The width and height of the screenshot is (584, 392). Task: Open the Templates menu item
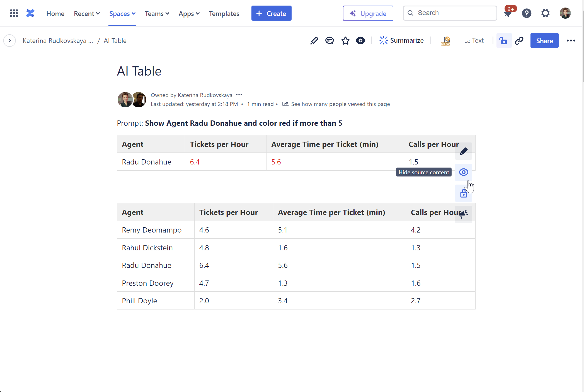[x=224, y=13]
